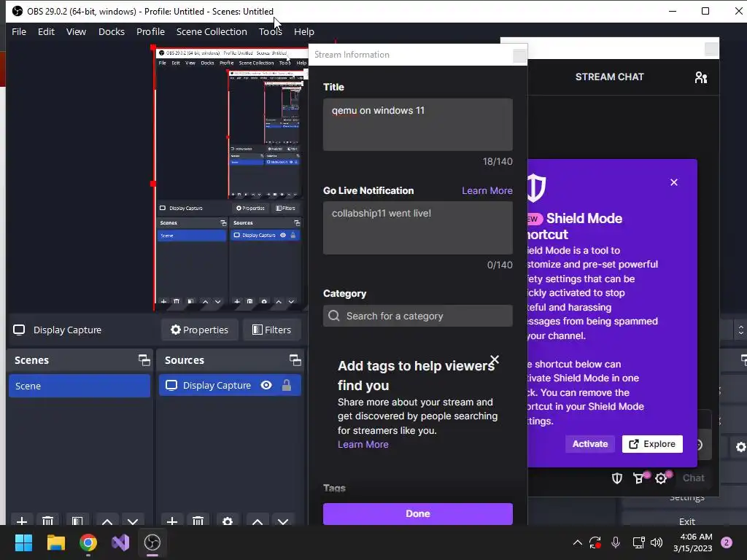Viewport: 747px width, 560px height.
Task: Open the Profile menu
Action: (150, 32)
